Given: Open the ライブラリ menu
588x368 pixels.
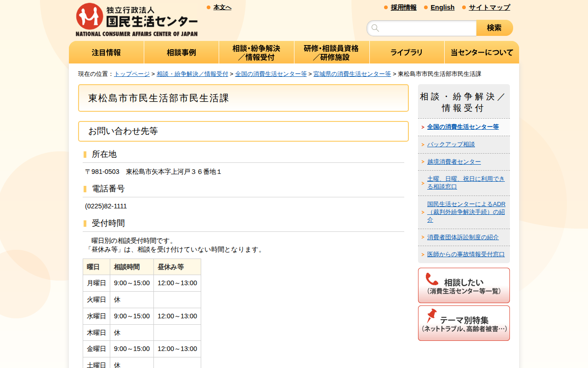Looking at the screenshot, I should pos(407,52).
